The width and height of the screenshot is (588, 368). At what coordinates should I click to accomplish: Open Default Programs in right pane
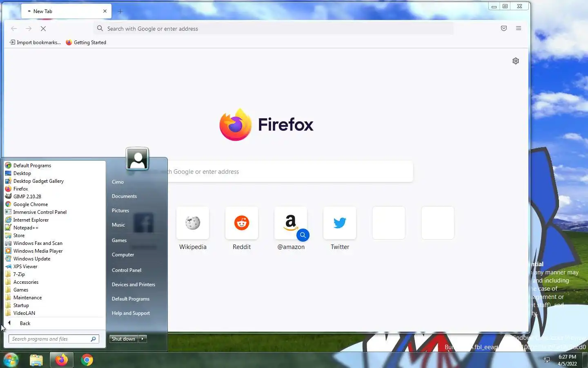131,299
